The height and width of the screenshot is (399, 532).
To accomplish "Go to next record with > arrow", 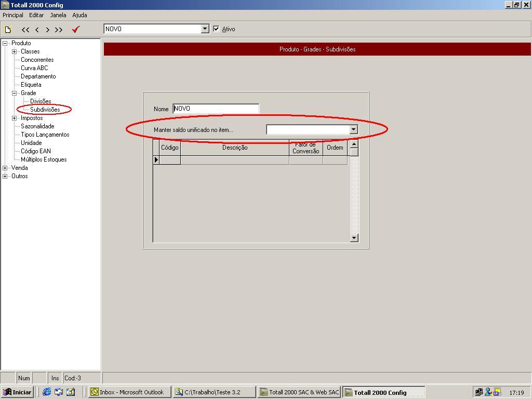I will (47, 30).
